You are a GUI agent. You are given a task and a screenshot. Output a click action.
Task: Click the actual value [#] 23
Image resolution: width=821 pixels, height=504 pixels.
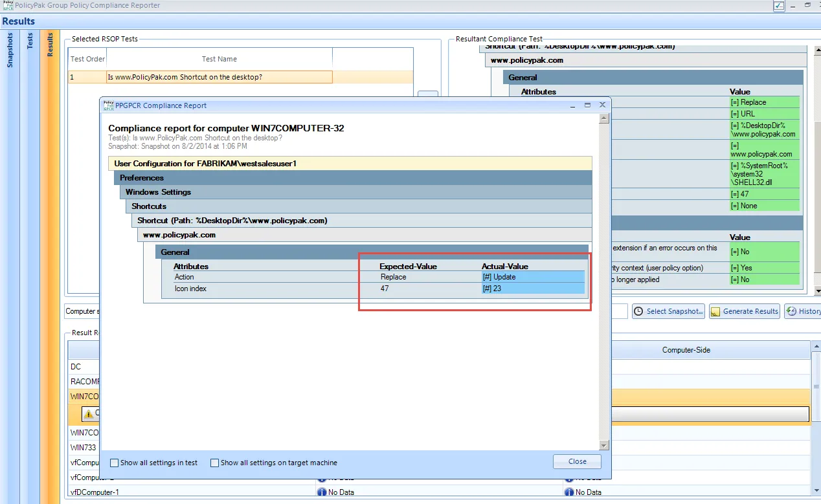[x=532, y=289]
